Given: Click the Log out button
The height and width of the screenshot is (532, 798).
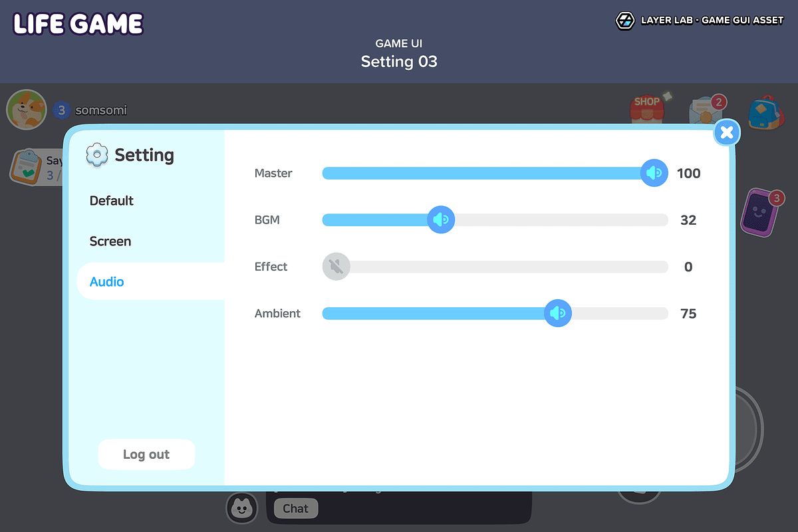Looking at the screenshot, I should [146, 454].
